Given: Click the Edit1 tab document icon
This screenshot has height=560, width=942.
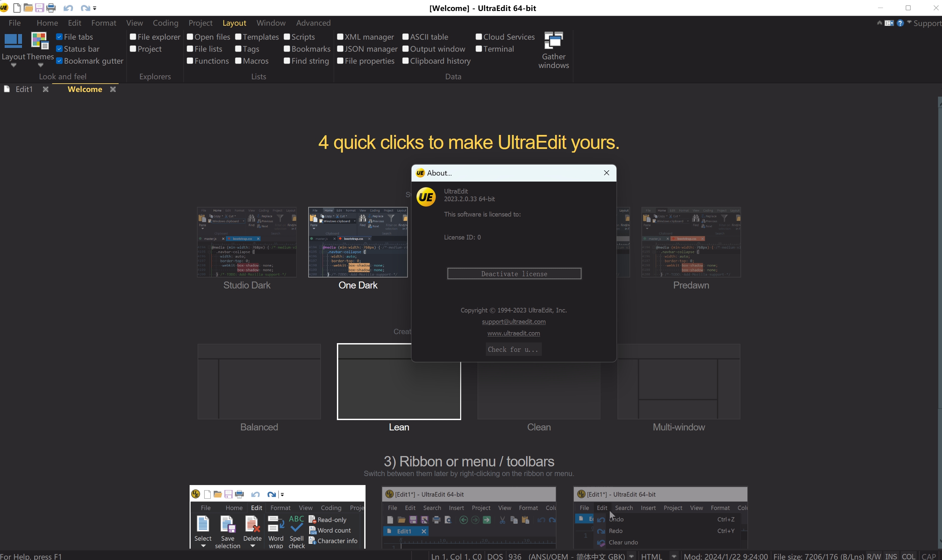Looking at the screenshot, I should [7, 89].
